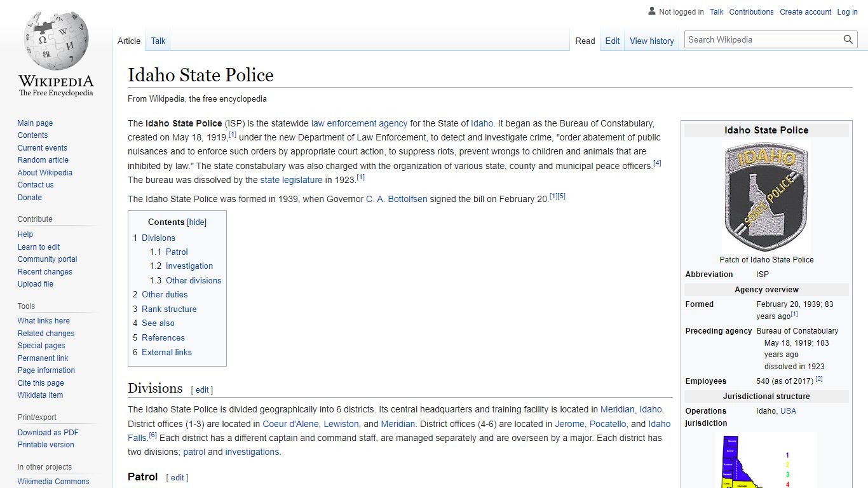Screen dimensions: 868x488
Task: Open the Lewiston link
Action: point(341,424)
